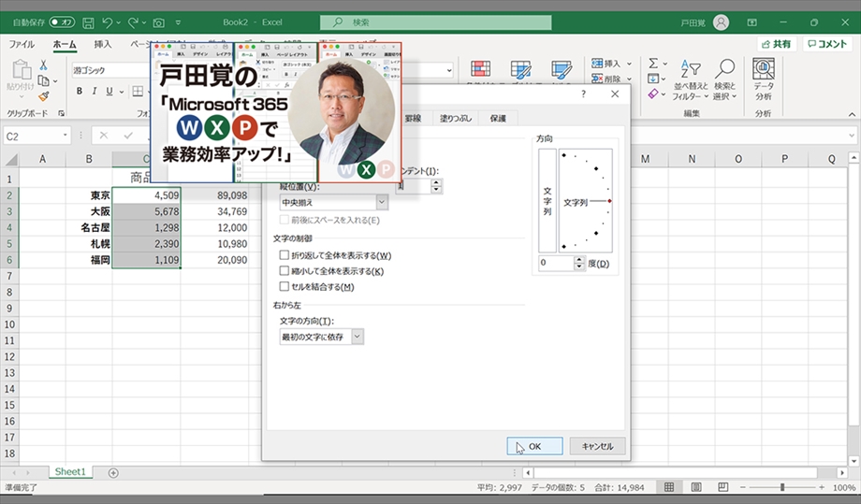This screenshot has width=861, height=504.
Task: Toggle Underline formatting button
Action: 109,91
